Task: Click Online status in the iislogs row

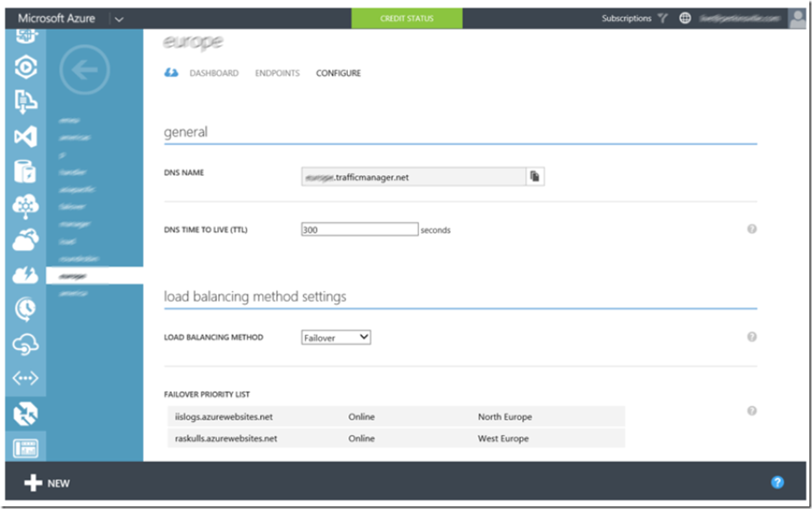Action: click(x=361, y=417)
